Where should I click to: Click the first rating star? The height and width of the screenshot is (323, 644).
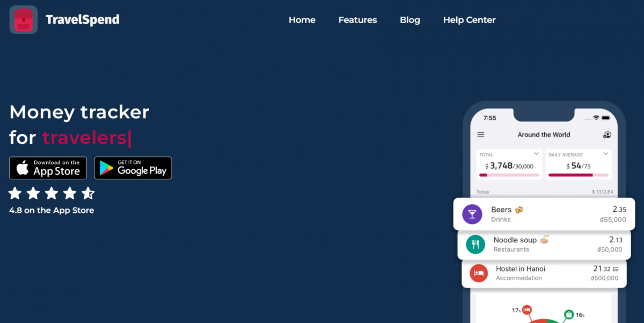[x=16, y=193]
